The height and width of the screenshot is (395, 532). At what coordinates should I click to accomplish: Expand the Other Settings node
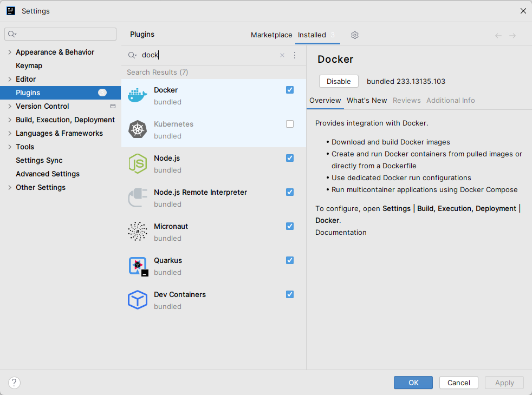coord(10,188)
